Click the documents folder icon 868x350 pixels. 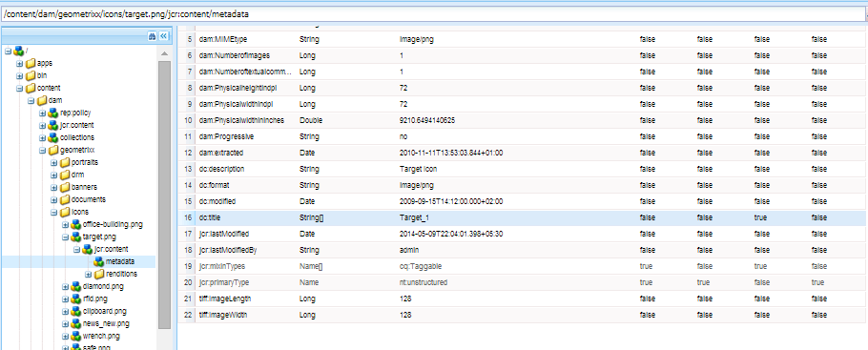pyautogui.click(x=65, y=199)
